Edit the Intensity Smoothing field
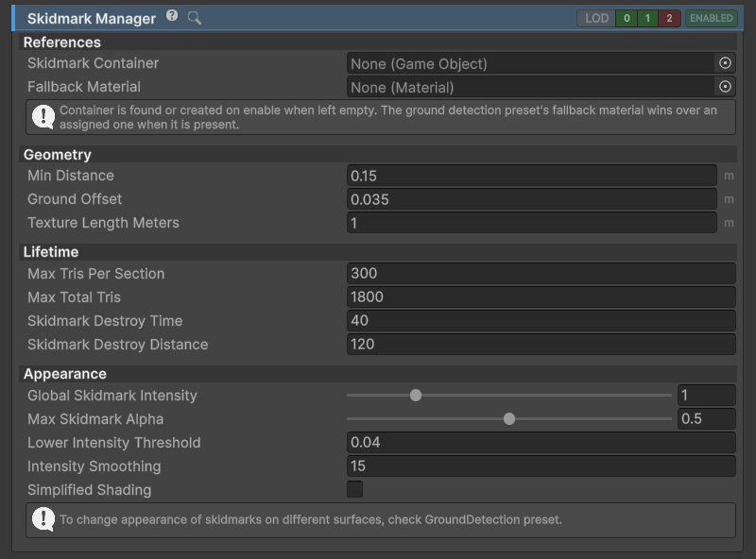The image size is (756, 559). (x=541, y=466)
